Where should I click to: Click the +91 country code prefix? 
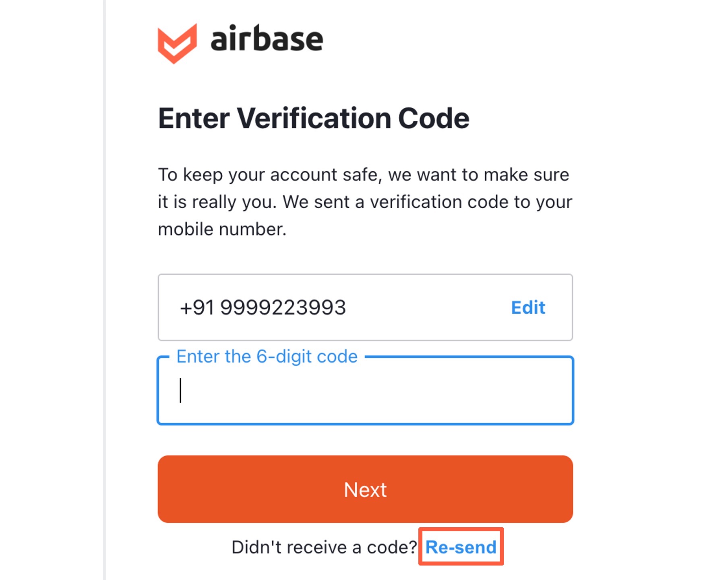tap(197, 308)
